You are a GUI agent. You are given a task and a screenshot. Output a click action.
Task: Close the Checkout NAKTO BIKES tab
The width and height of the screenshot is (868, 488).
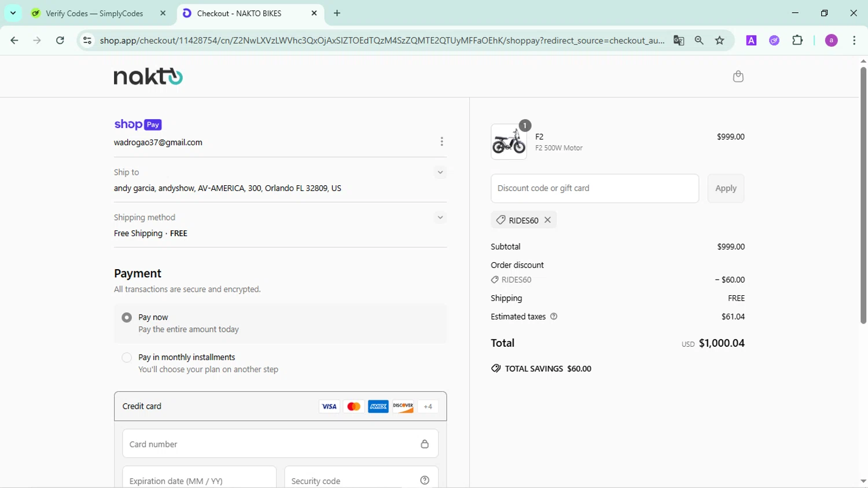tap(314, 13)
